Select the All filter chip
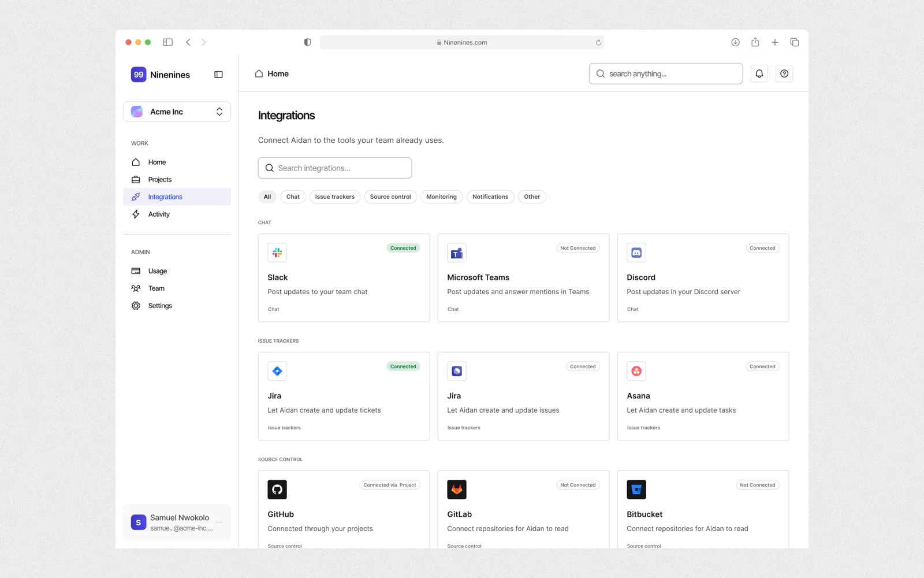 pos(267,197)
